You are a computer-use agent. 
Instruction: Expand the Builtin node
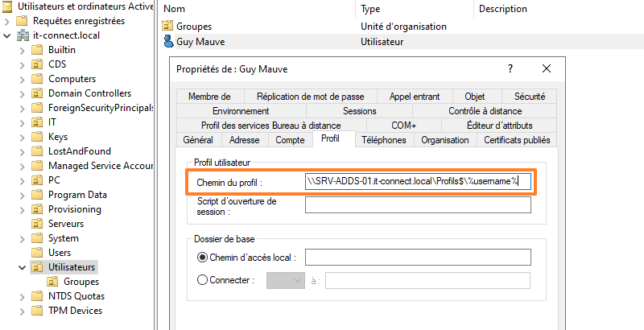tap(23, 50)
